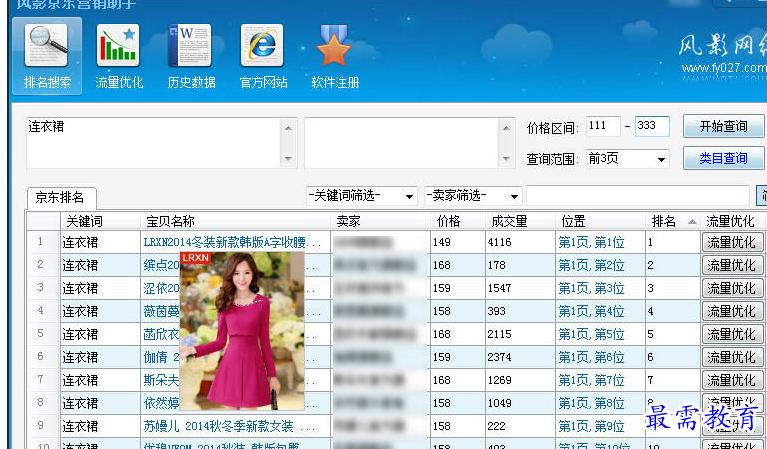The height and width of the screenshot is (449, 767).
Task: Open the 查询范围 dropdown showing 前3页
Action: coord(628,158)
